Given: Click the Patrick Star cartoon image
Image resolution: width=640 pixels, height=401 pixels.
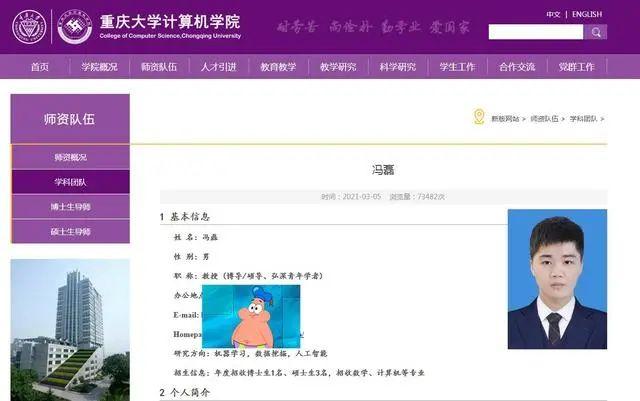Looking at the screenshot, I should click(251, 316).
